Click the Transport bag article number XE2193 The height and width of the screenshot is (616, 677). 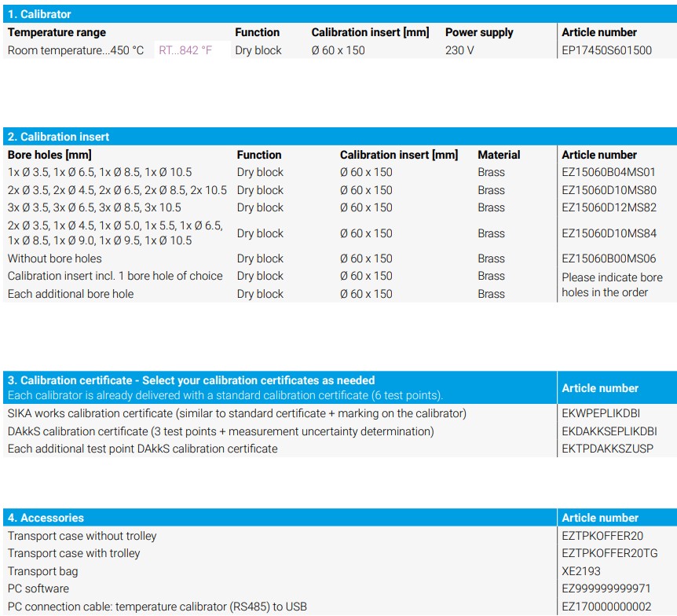tap(580, 571)
